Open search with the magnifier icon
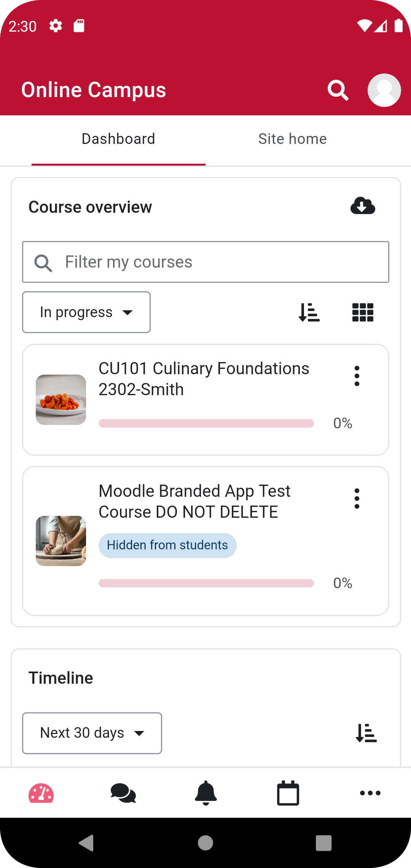Image resolution: width=411 pixels, height=868 pixels. pyautogui.click(x=338, y=90)
